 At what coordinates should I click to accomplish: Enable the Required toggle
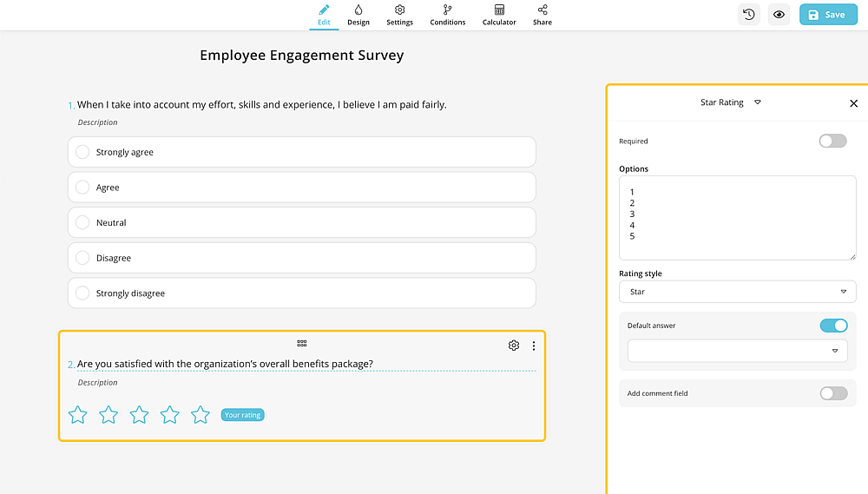pyautogui.click(x=832, y=141)
